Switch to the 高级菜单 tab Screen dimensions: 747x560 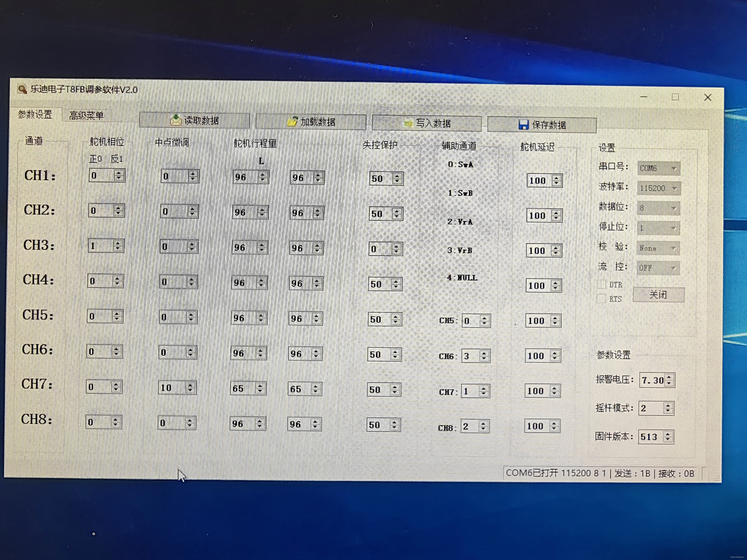click(x=86, y=116)
